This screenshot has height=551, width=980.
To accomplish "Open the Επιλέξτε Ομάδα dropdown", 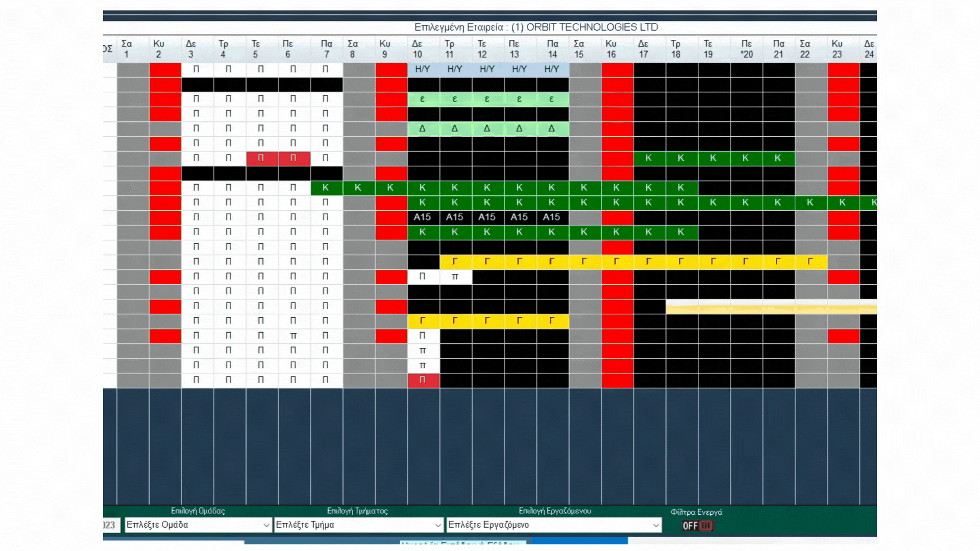I will click(x=198, y=525).
